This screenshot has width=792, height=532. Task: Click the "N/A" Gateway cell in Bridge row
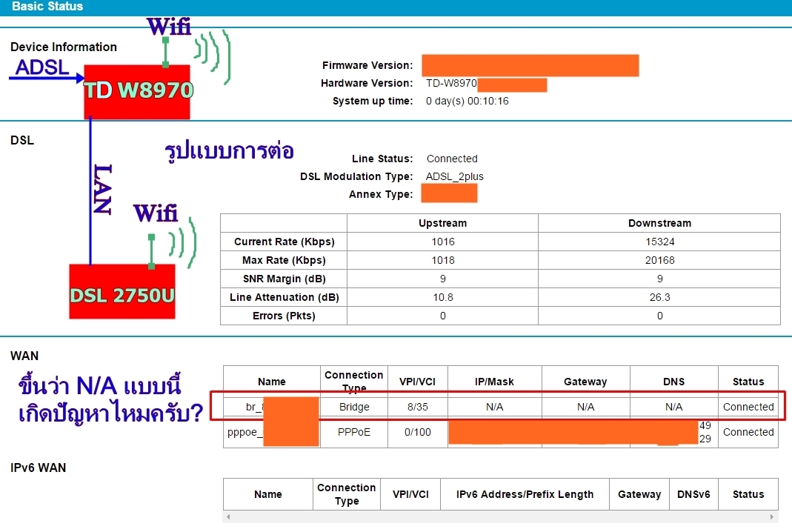click(585, 407)
